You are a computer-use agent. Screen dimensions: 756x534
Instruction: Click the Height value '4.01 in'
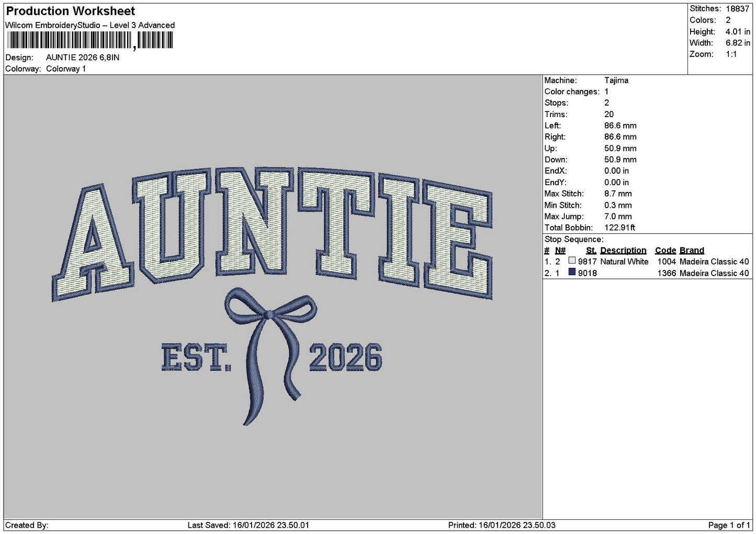[x=738, y=32]
